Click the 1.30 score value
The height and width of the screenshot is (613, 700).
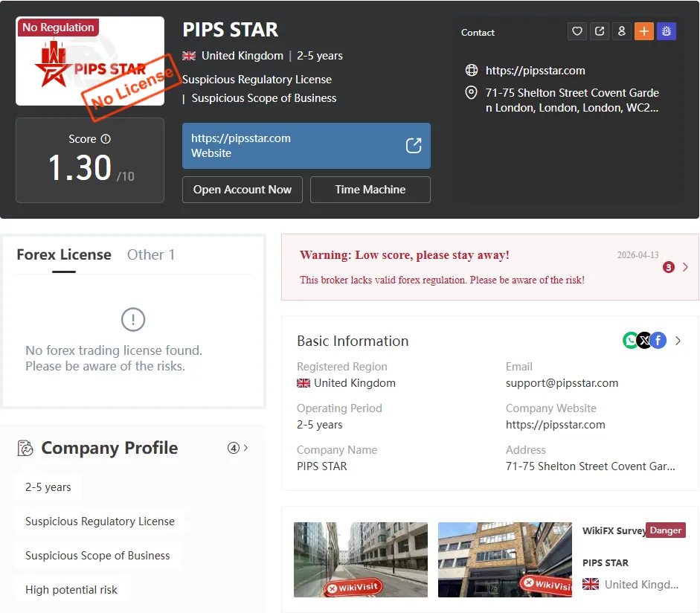(80, 168)
